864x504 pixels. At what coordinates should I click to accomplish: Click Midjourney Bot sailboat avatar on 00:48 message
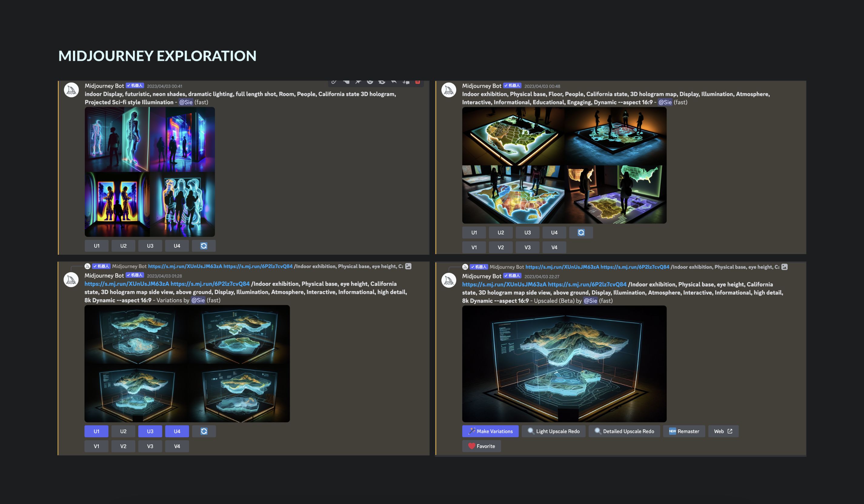(448, 90)
